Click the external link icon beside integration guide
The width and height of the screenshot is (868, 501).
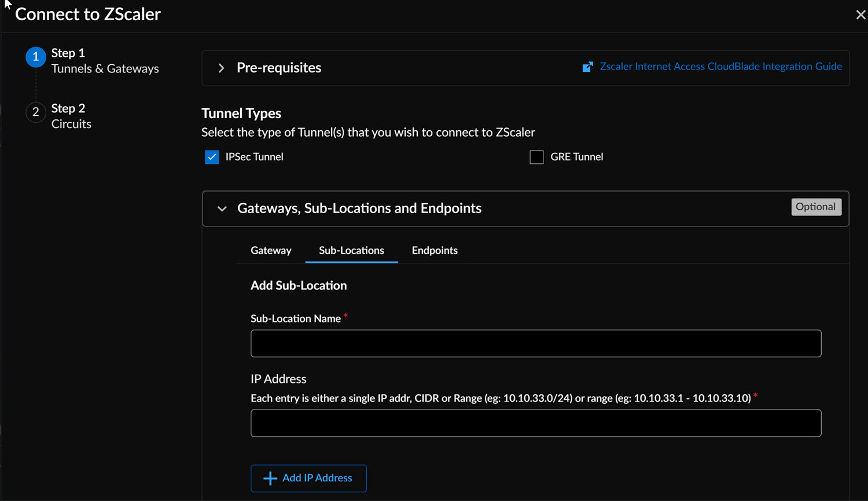tap(587, 67)
